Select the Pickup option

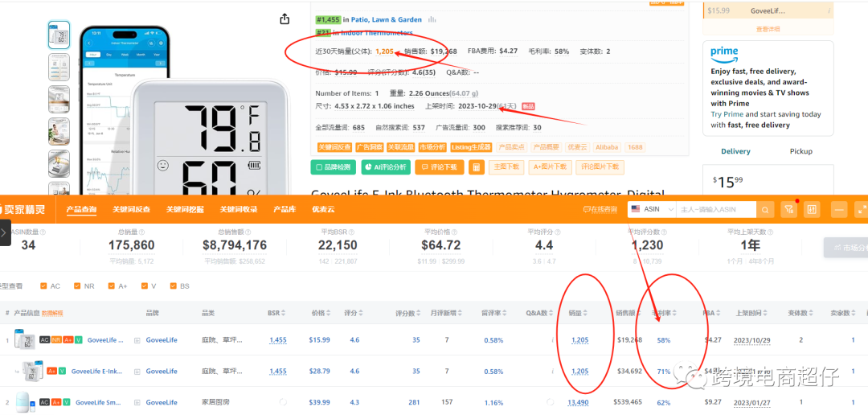pyautogui.click(x=800, y=151)
